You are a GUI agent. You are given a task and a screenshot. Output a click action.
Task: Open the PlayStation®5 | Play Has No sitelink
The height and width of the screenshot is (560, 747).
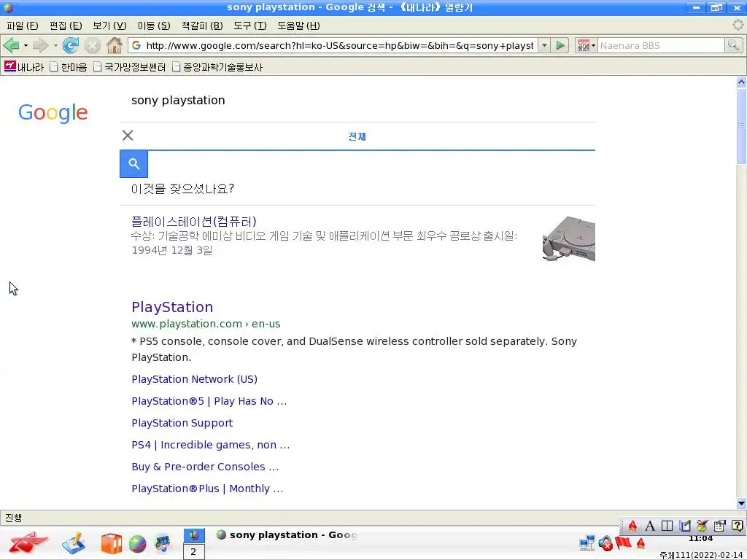(209, 401)
